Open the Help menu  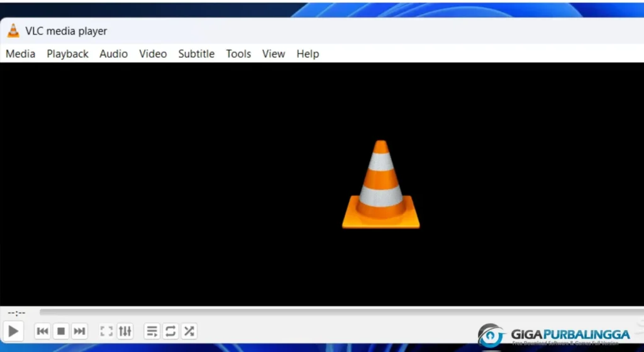308,54
